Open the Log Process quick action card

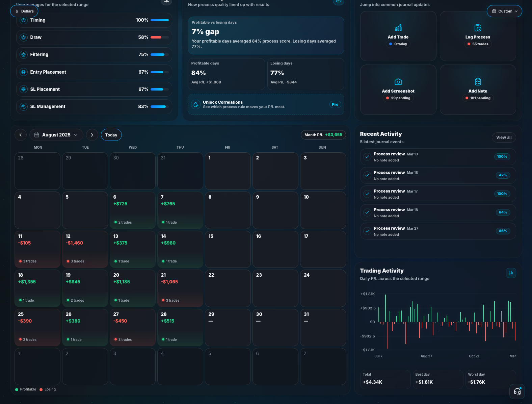pyautogui.click(x=478, y=36)
